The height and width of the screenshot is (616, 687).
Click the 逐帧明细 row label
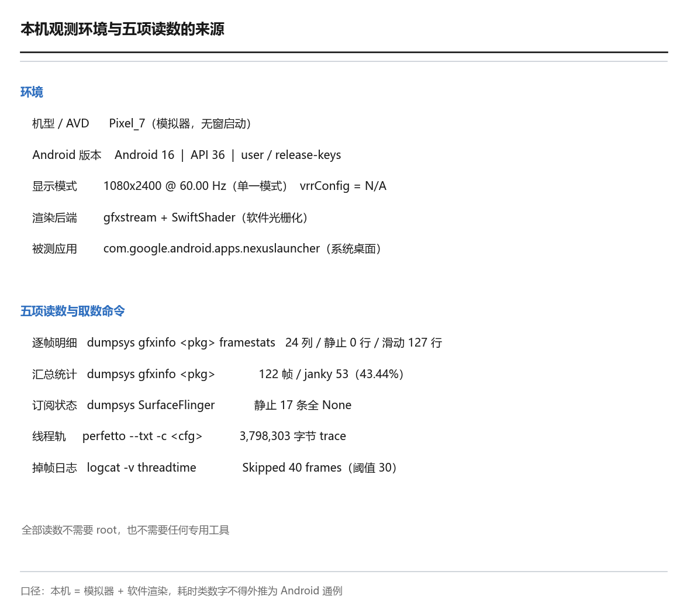click(x=54, y=343)
